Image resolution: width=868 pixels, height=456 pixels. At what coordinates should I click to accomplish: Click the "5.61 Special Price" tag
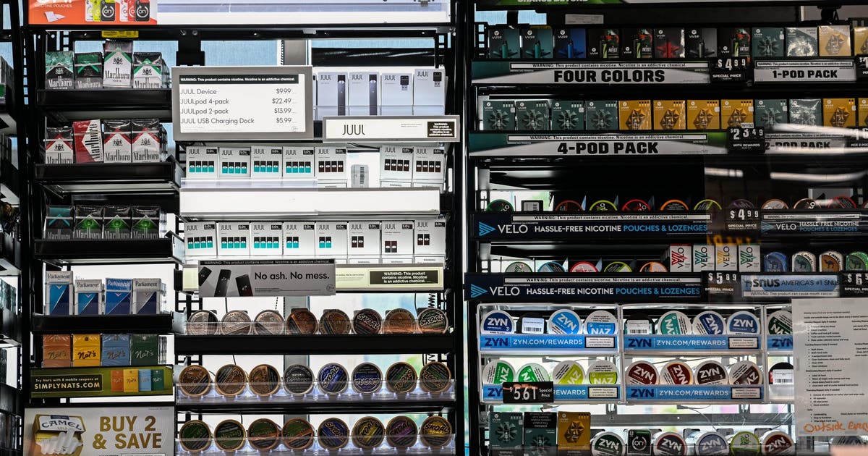point(527,392)
